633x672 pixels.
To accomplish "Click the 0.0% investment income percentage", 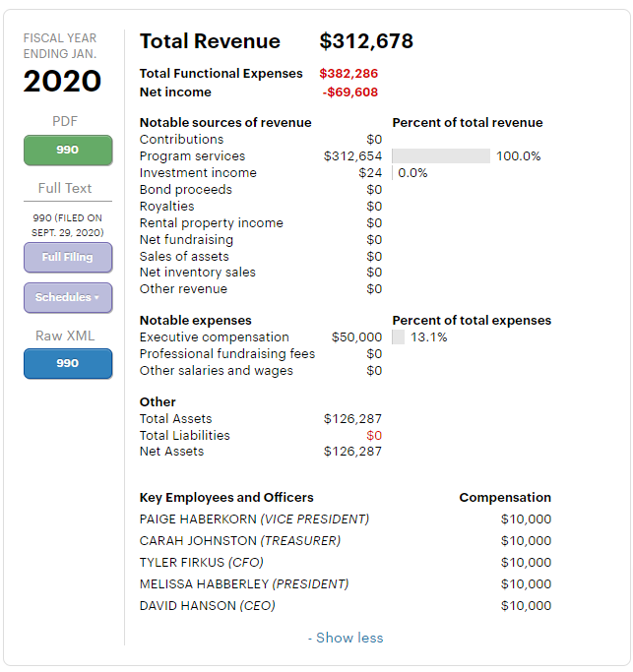I will coord(412,173).
